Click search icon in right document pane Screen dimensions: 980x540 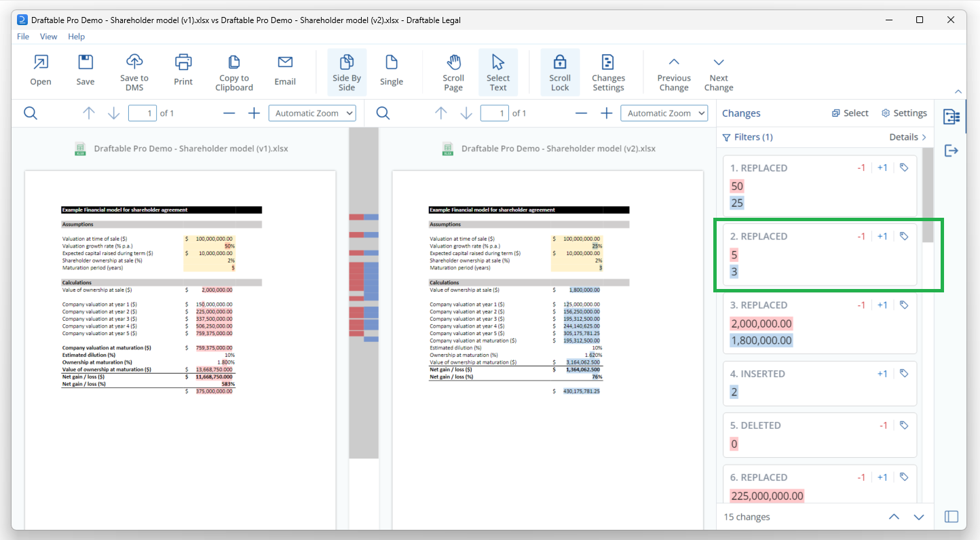click(x=383, y=113)
